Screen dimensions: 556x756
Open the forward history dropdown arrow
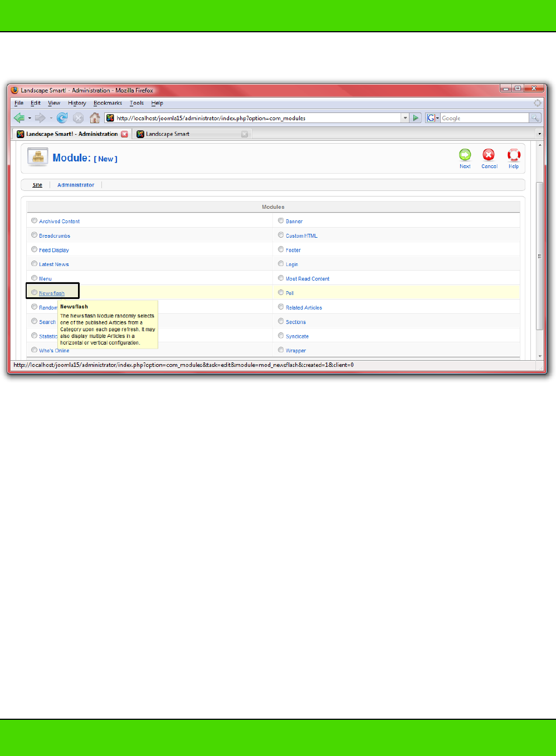pyautogui.click(x=51, y=118)
